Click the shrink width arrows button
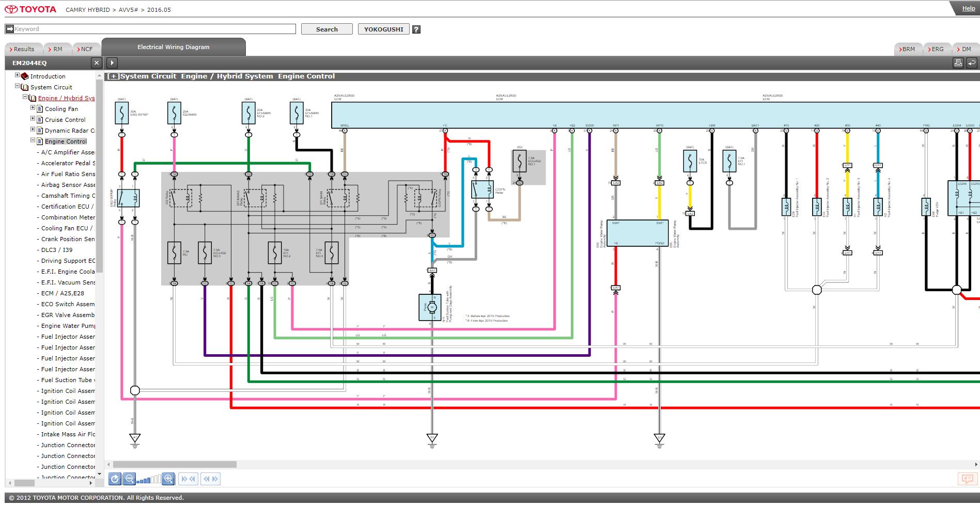Screen dimensions: 980x506 [188, 479]
